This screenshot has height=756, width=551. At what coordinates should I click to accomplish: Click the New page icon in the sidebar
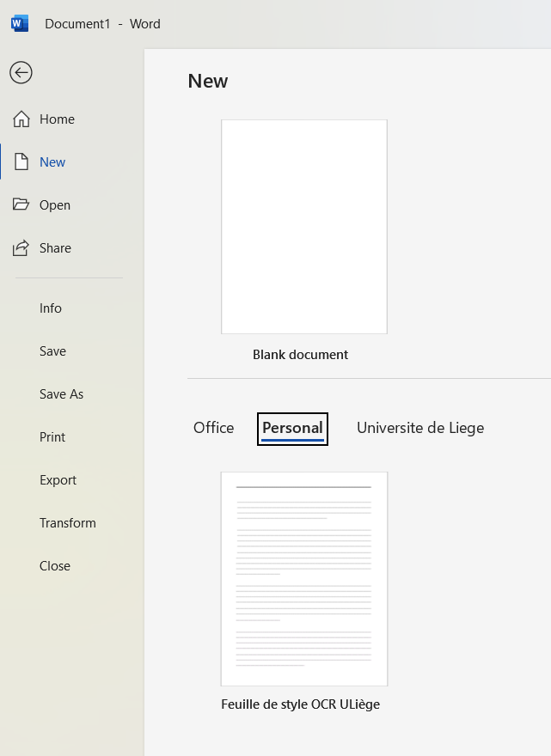pos(21,162)
